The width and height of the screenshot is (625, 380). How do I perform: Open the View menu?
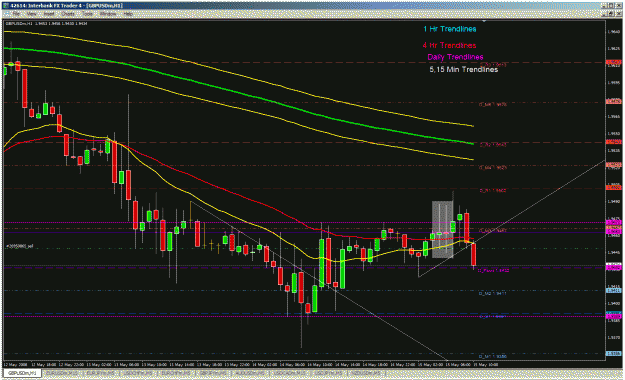click(x=31, y=14)
